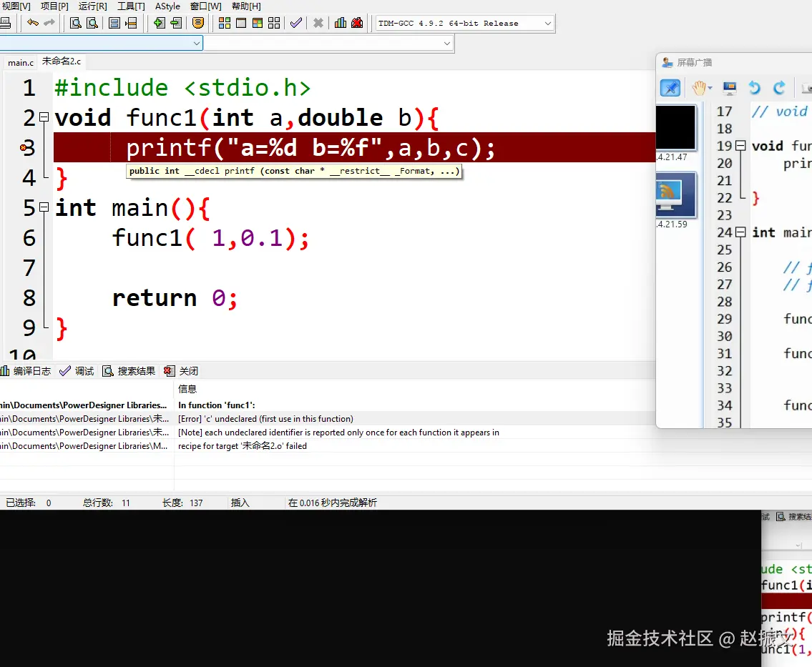
Task: Collapse the func1 code fold at line 2
Action: click(x=44, y=117)
